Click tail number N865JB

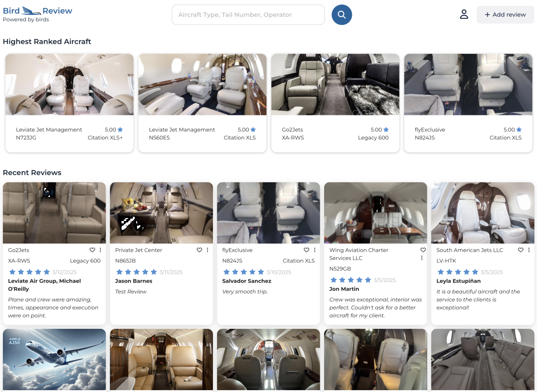click(125, 261)
